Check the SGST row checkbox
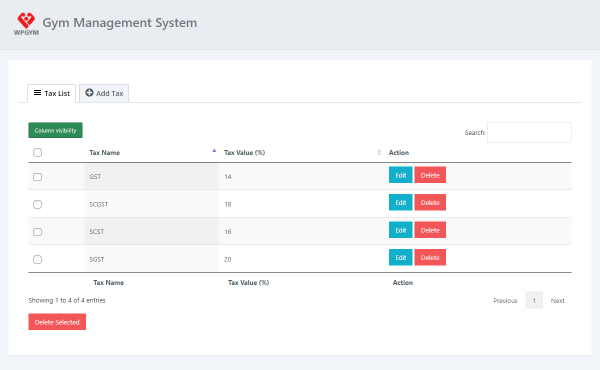The image size is (600, 370). point(38,259)
